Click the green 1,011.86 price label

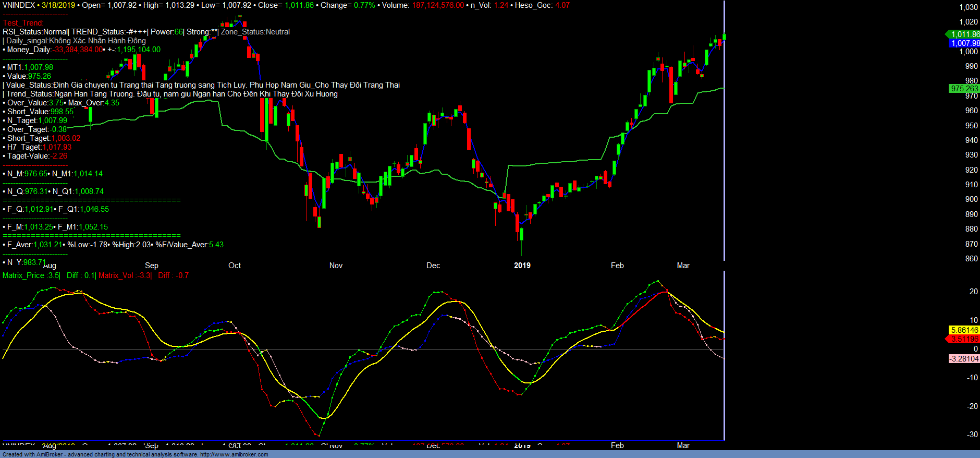point(964,34)
